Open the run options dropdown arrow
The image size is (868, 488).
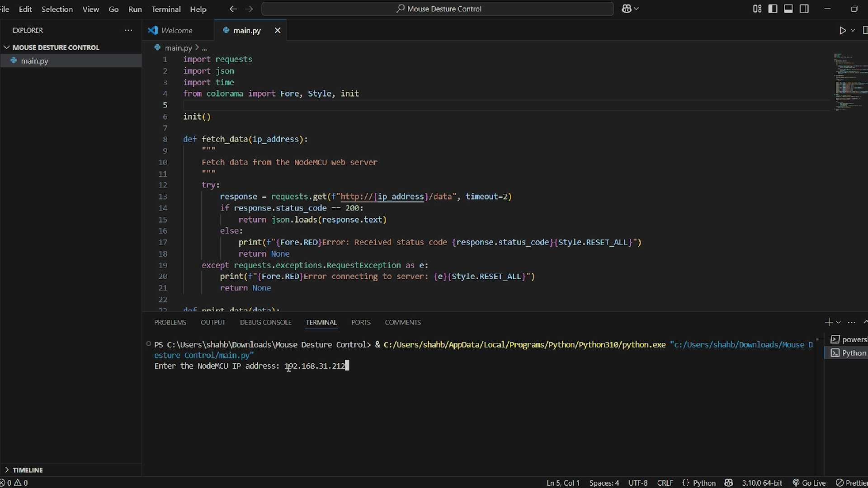tap(853, 30)
